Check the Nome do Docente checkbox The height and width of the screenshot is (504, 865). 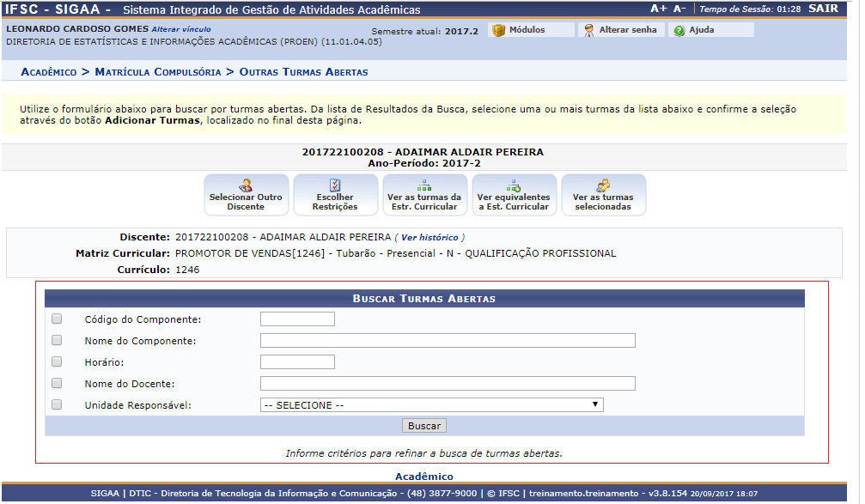point(57,383)
